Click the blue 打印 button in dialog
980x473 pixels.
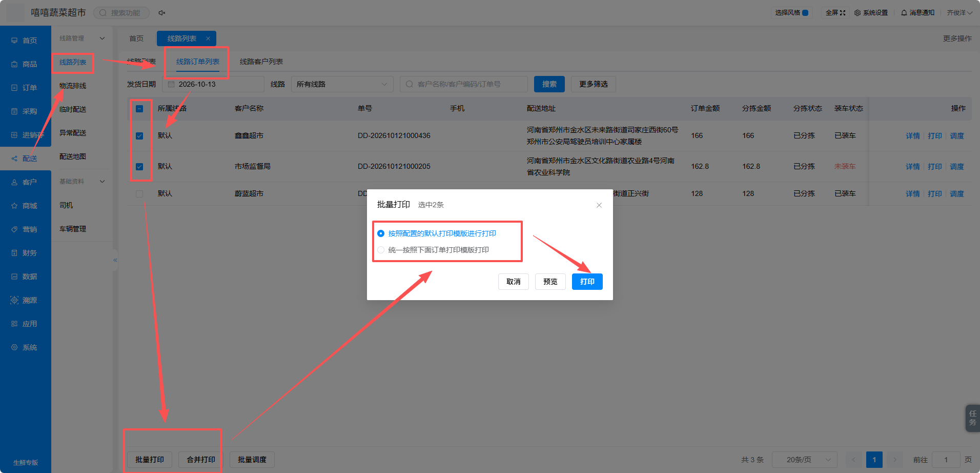click(587, 282)
